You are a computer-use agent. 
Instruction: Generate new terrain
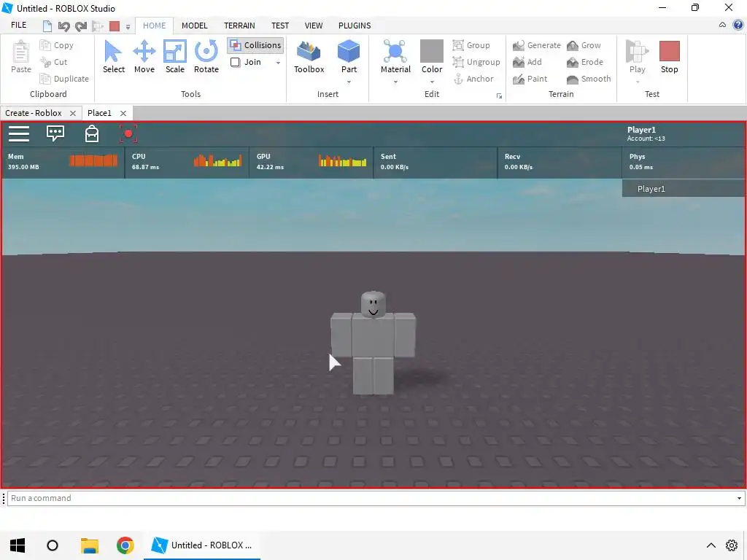[536, 45]
